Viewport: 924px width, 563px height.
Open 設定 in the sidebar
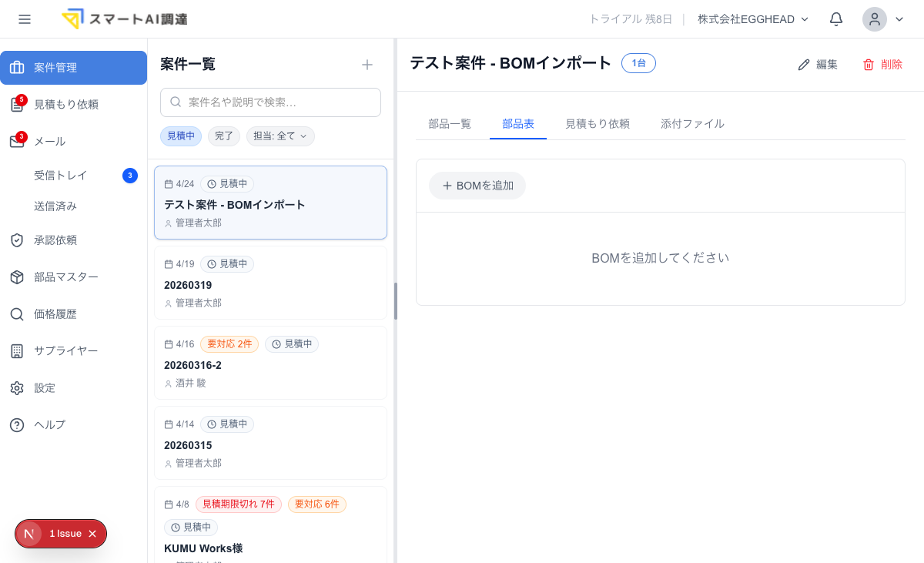[73, 388]
